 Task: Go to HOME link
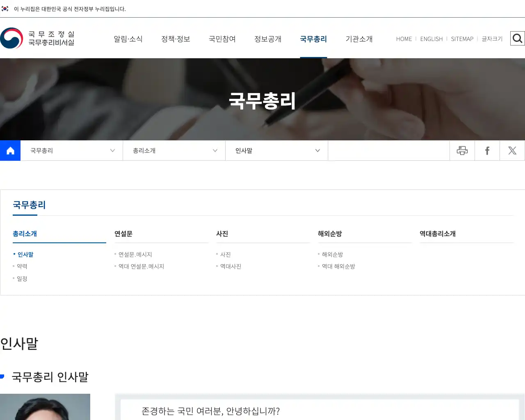pos(404,39)
